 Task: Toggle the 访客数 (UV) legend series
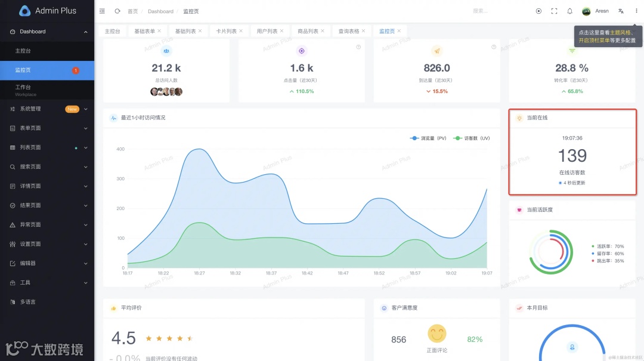[x=472, y=138]
